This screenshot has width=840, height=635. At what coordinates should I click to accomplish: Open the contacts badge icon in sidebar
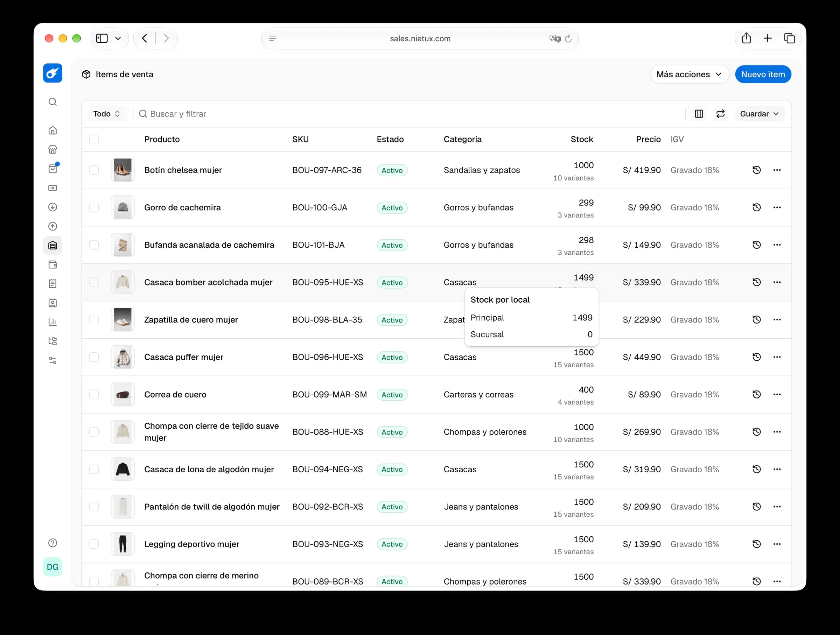click(53, 303)
